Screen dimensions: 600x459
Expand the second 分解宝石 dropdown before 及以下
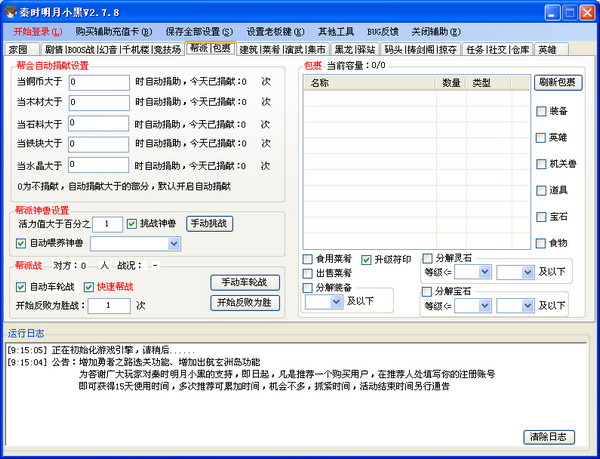click(x=527, y=306)
